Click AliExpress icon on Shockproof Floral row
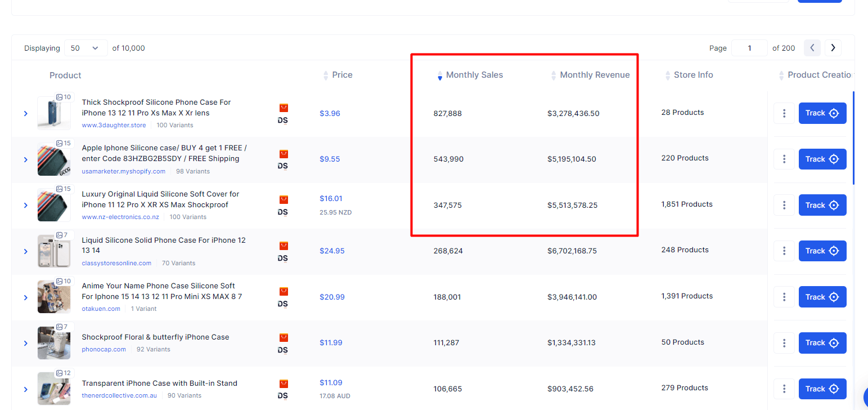 (x=284, y=338)
